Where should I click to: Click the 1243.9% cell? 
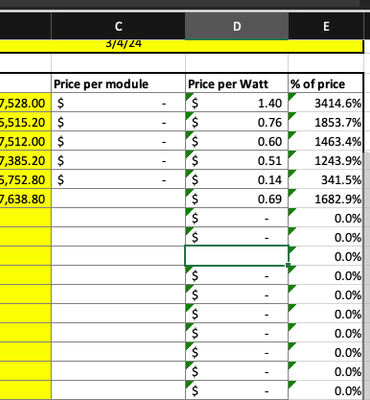(x=326, y=160)
